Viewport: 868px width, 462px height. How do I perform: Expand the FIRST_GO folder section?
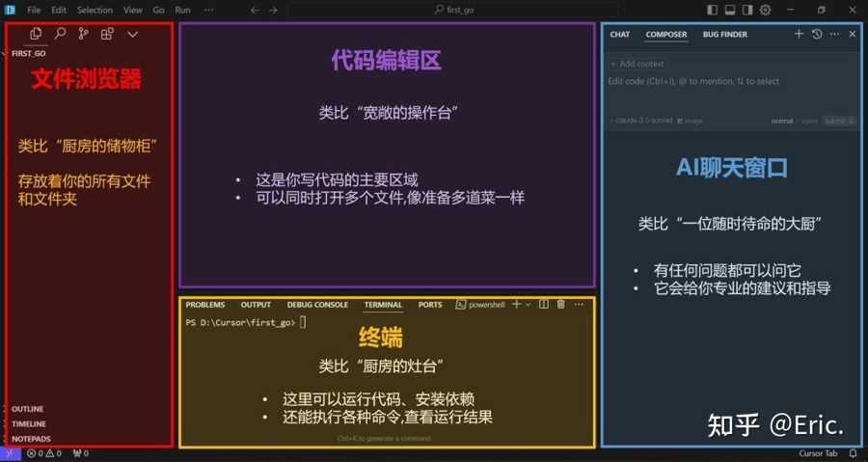29,54
